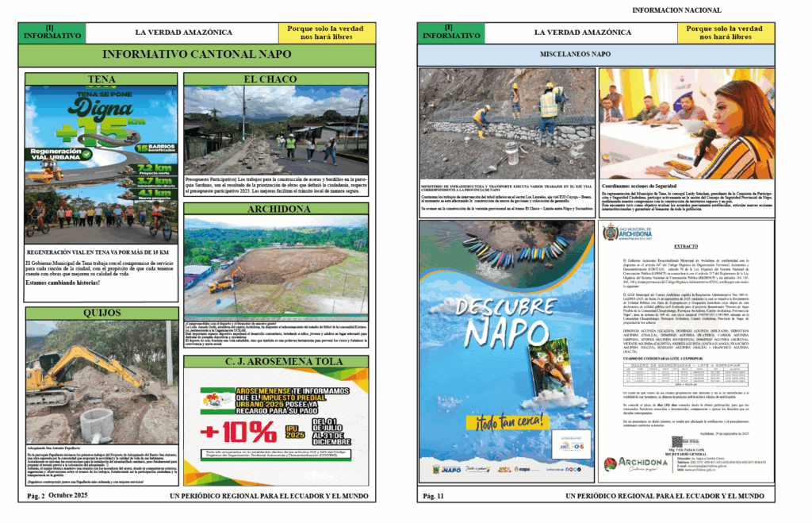Click the ARCHIDONA green section header
Screen dimensions: 812x523
(x=275, y=209)
